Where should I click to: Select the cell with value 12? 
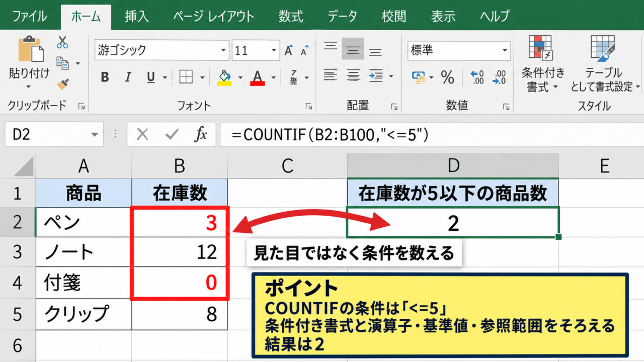click(180, 252)
